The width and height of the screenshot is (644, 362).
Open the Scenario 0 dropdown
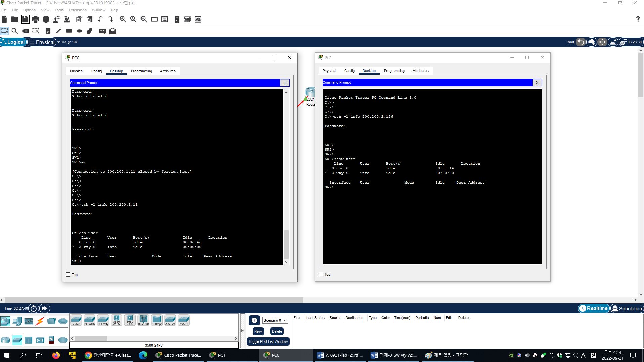click(275, 320)
